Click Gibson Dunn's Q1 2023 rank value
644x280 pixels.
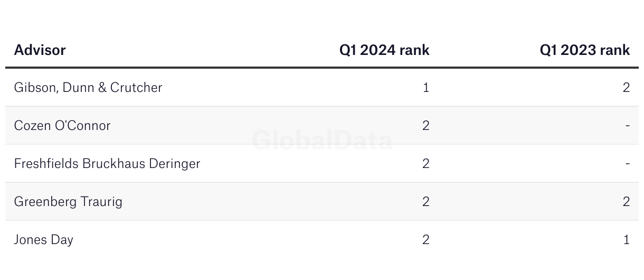pos(626,88)
